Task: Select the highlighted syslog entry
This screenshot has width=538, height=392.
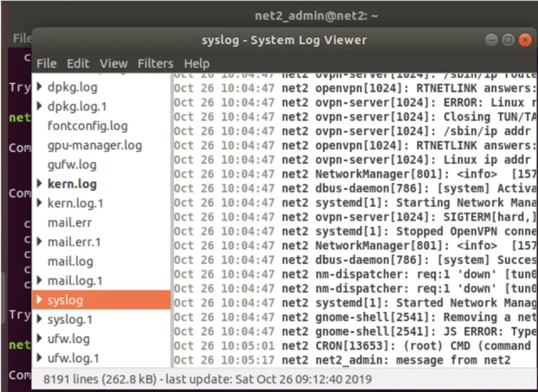Action: pos(65,300)
